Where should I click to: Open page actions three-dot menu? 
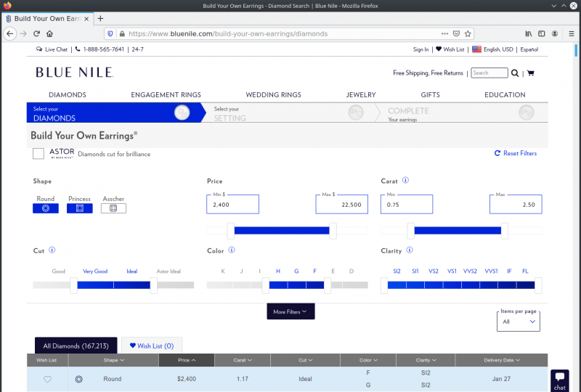pyautogui.click(x=444, y=33)
